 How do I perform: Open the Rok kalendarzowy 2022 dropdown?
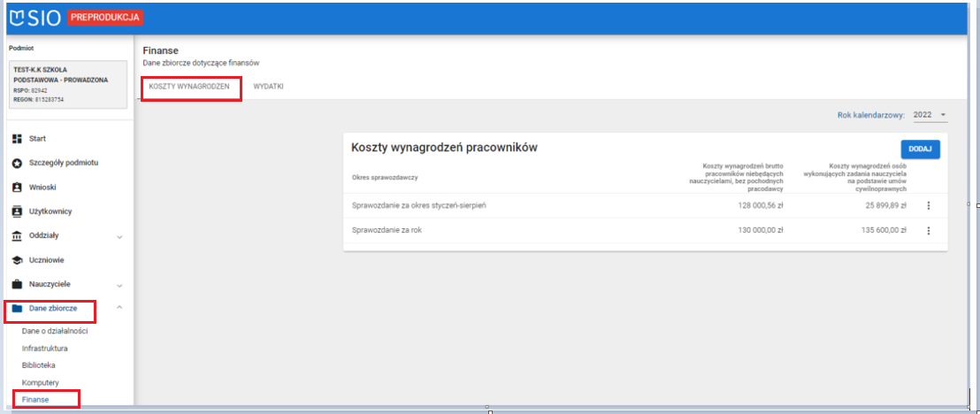pyautogui.click(x=930, y=115)
